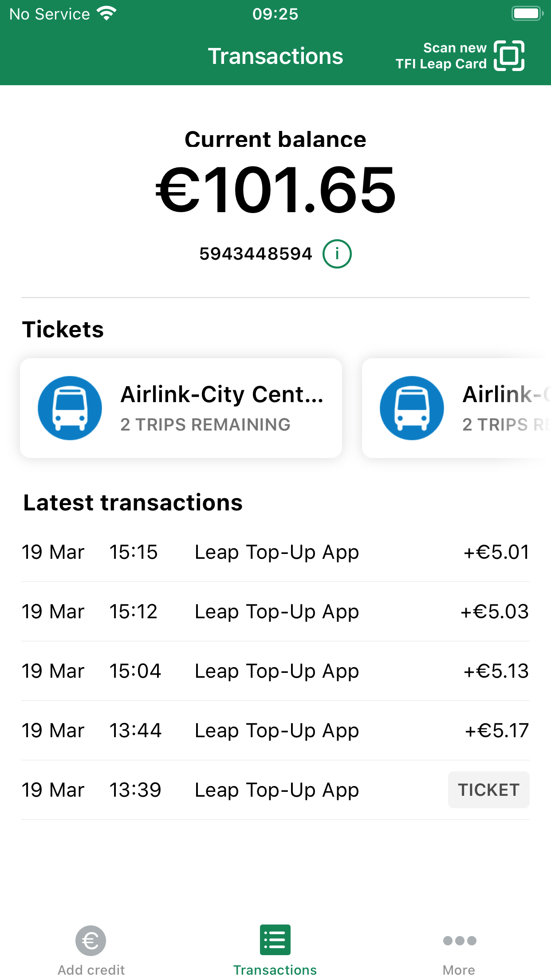Tap the battery indicator in status bar
Image resolution: width=551 pixels, height=980 pixels.
527,14
